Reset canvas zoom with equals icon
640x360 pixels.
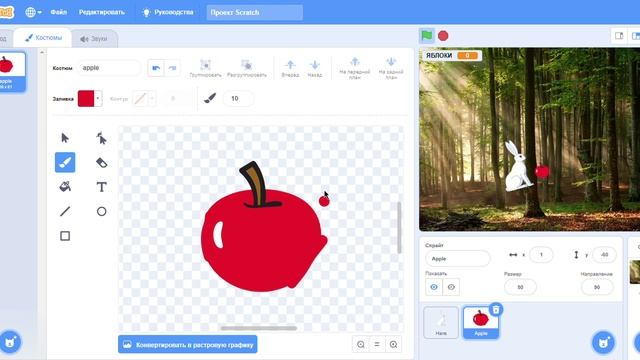coord(377,344)
